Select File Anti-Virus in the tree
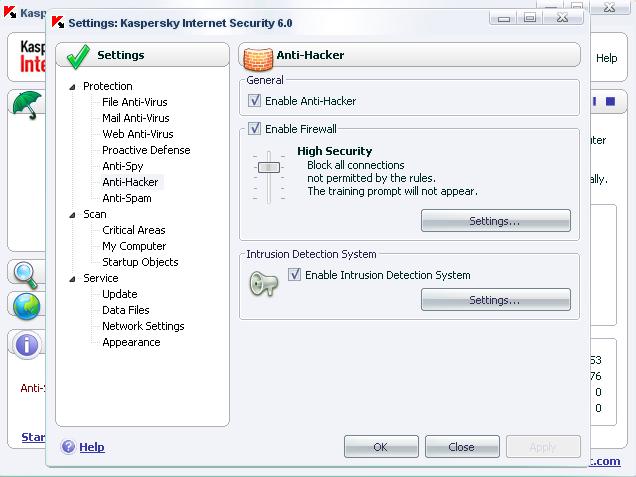Image resolution: width=636 pixels, height=477 pixels. 135,102
